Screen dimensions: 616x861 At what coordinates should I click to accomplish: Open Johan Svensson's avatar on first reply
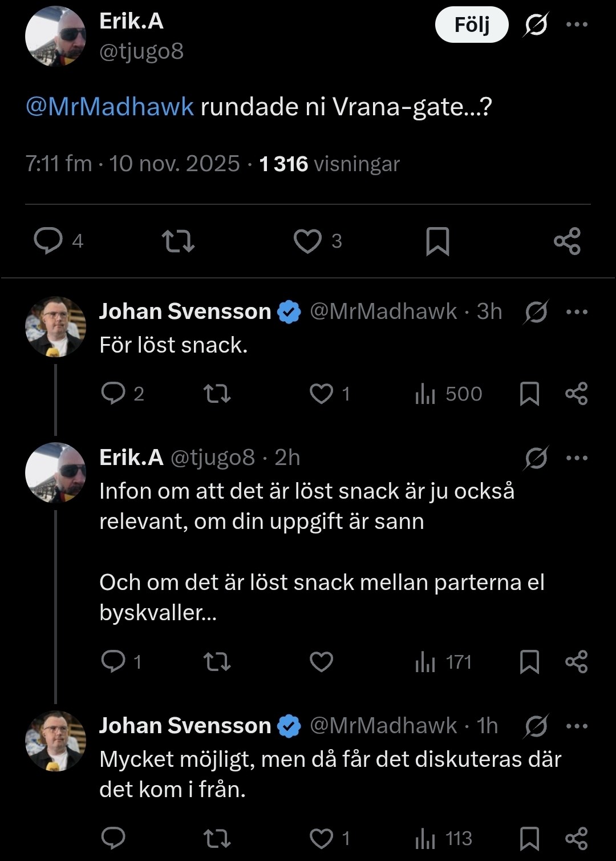point(55,327)
